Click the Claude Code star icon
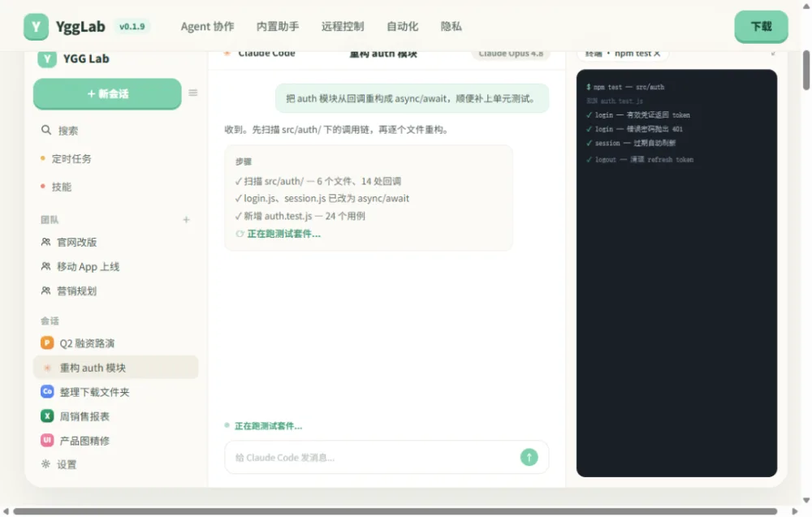 coord(227,53)
